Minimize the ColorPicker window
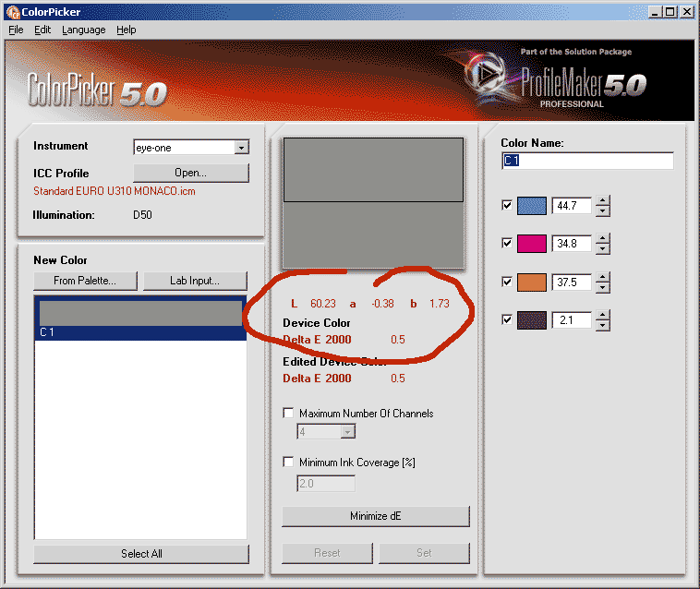 click(x=655, y=12)
